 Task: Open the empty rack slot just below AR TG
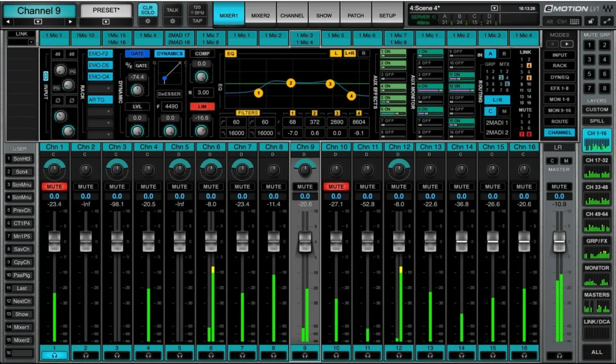coord(100,111)
